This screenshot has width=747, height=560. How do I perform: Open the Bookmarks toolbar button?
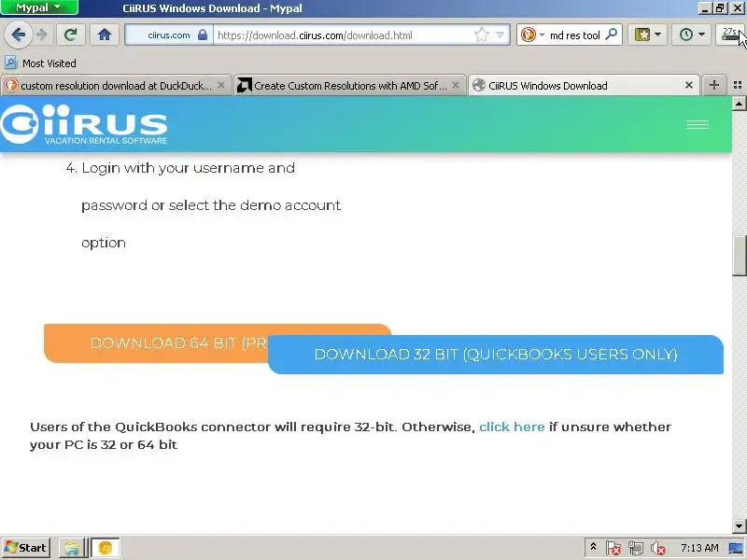(642, 35)
